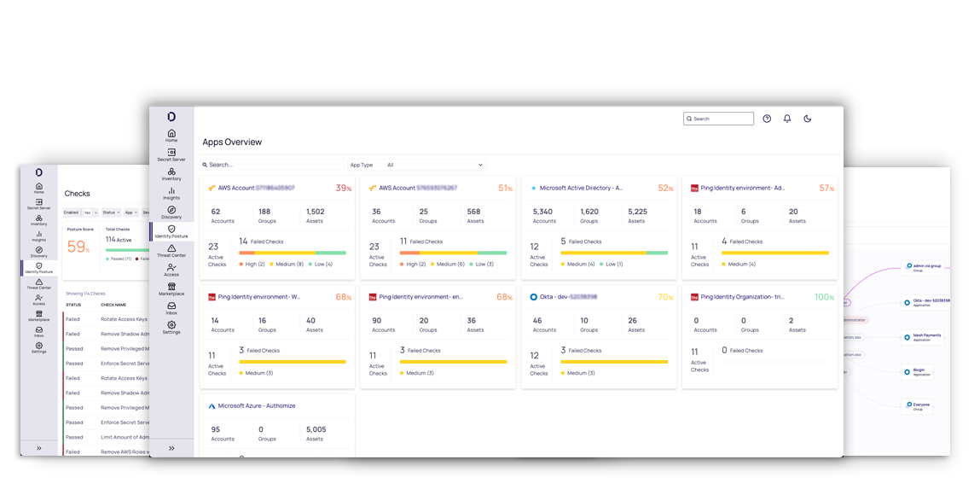The image size is (980, 489).
Task: Open Marketplace in Checks window sidebar
Action: [x=38, y=316]
